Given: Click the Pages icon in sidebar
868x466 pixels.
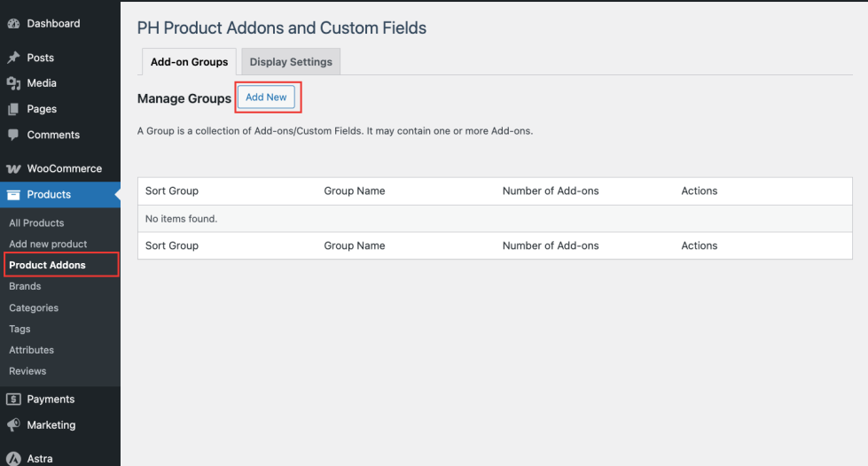Looking at the screenshot, I should point(14,109).
